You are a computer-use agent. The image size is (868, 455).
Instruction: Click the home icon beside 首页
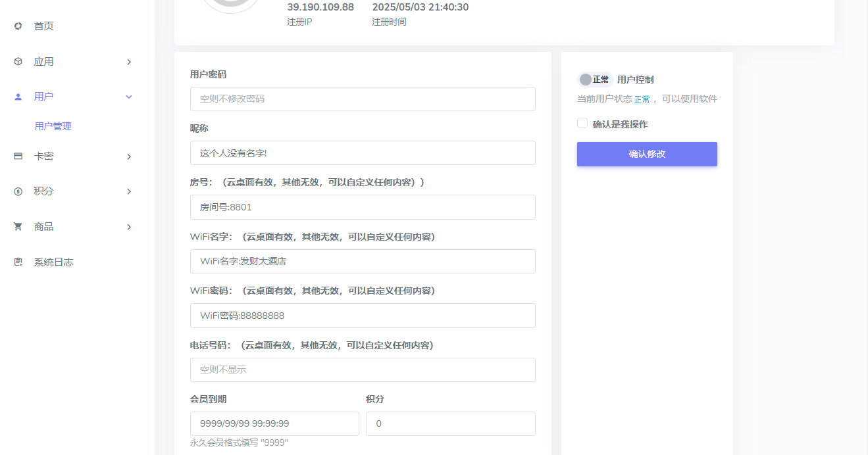pos(16,26)
